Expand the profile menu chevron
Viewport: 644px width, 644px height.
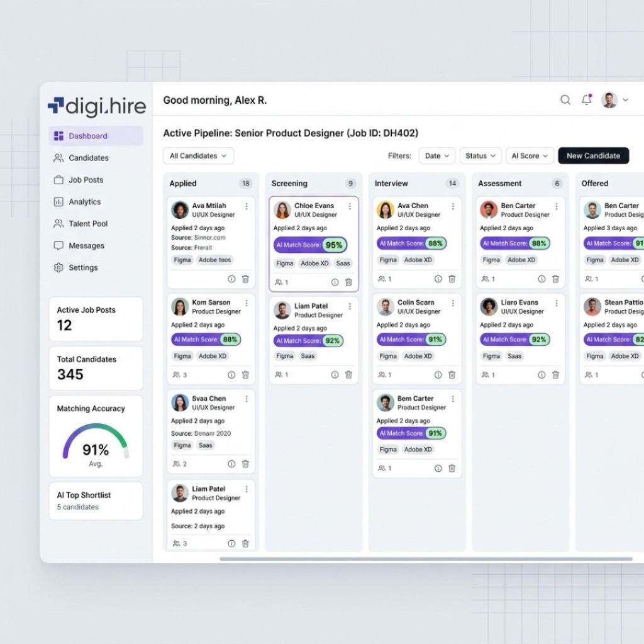point(625,100)
